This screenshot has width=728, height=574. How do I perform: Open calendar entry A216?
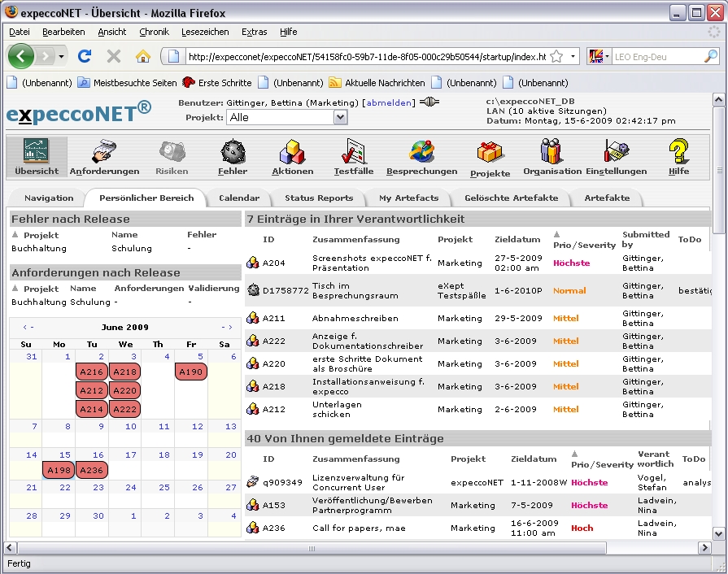coord(91,372)
